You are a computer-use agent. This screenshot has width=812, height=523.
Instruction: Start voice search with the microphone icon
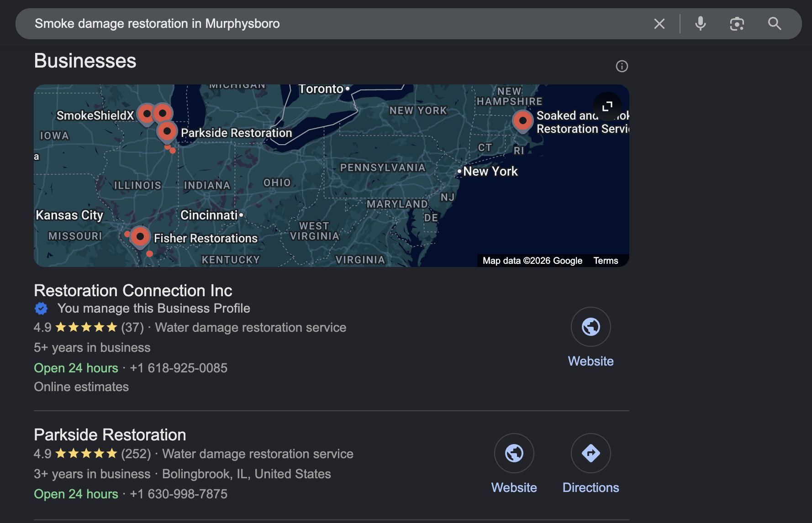pyautogui.click(x=700, y=24)
